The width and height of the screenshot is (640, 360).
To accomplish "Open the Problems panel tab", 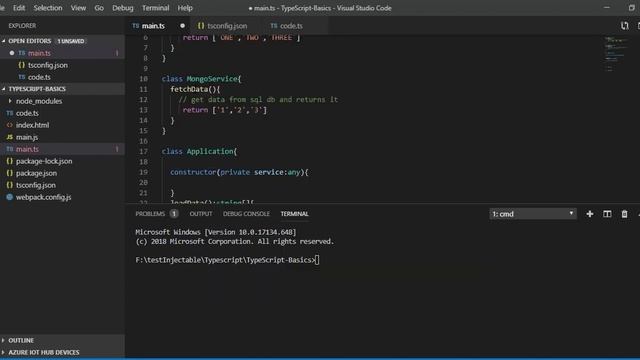I will pyautogui.click(x=150, y=214).
